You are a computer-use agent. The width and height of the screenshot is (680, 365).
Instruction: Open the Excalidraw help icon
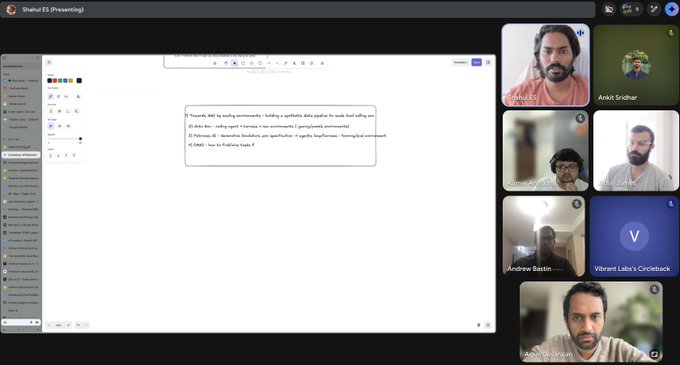click(488, 325)
